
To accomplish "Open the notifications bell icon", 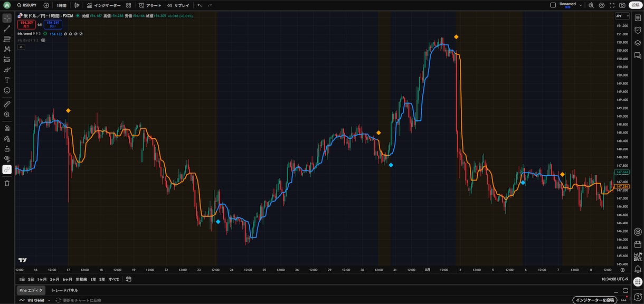I will [x=638, y=270].
